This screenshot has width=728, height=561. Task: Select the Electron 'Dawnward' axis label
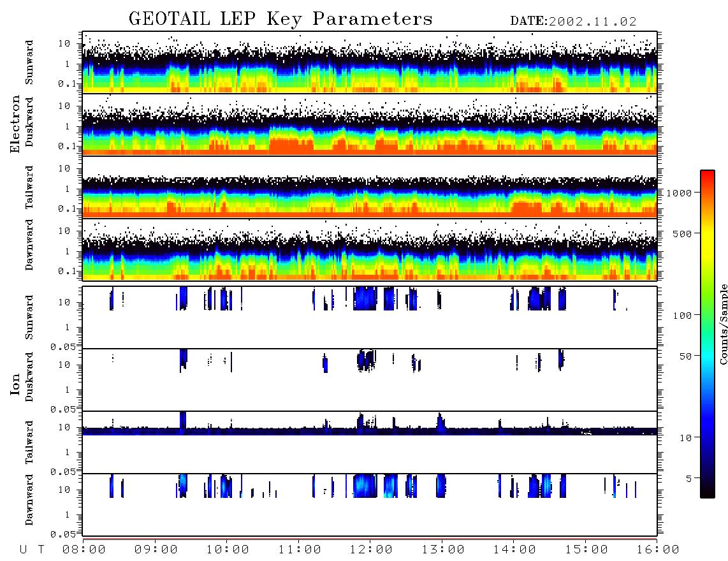(29, 245)
